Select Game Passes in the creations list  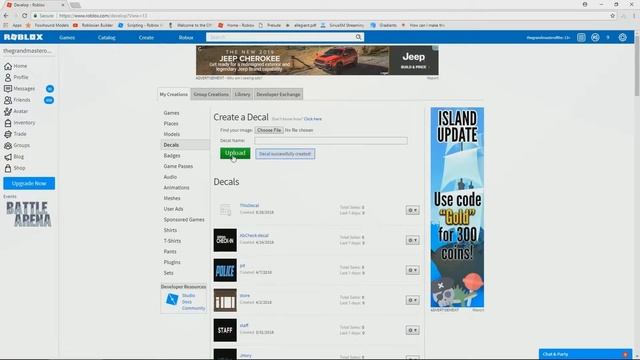[x=178, y=166]
